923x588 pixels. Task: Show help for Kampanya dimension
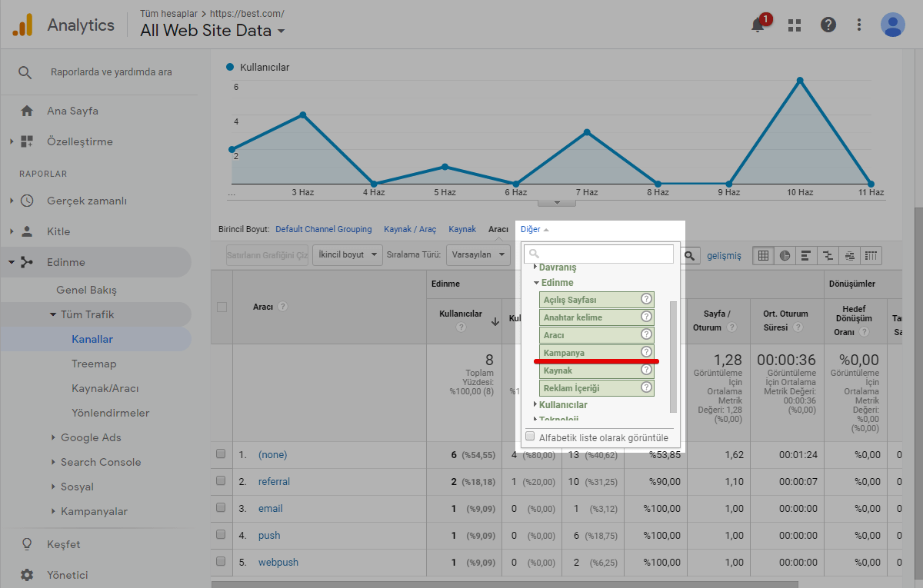pyautogui.click(x=646, y=353)
